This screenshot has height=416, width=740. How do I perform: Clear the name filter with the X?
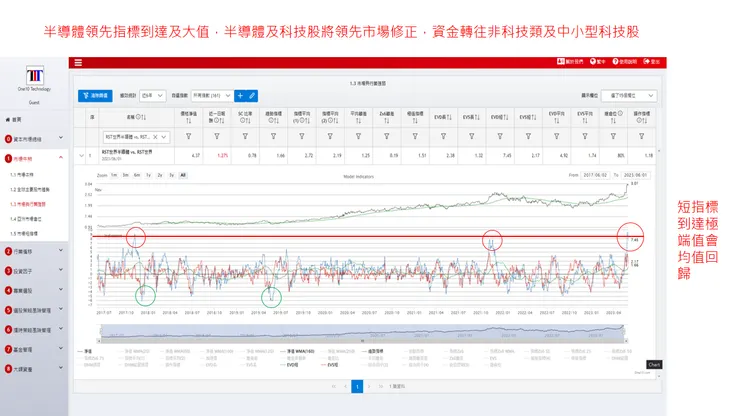click(x=155, y=137)
